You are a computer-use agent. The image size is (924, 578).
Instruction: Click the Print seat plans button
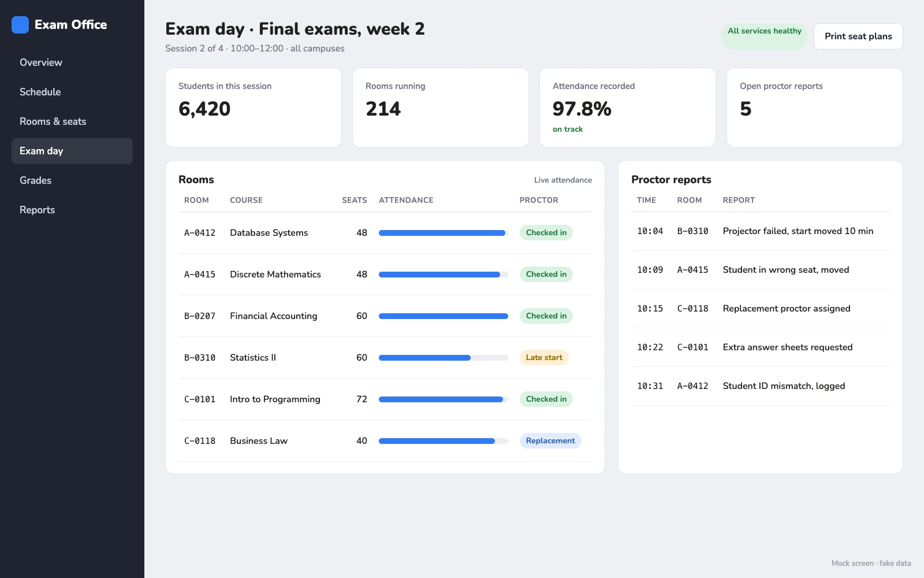click(858, 36)
